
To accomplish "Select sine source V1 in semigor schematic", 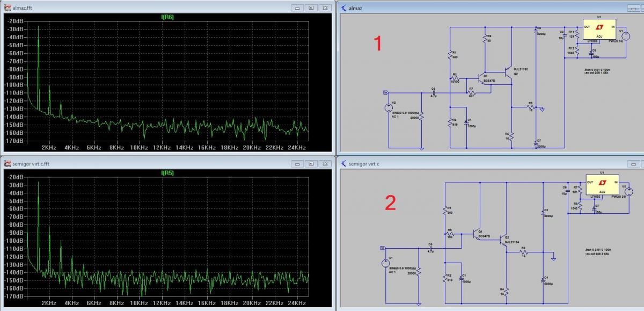I will coord(385,263).
